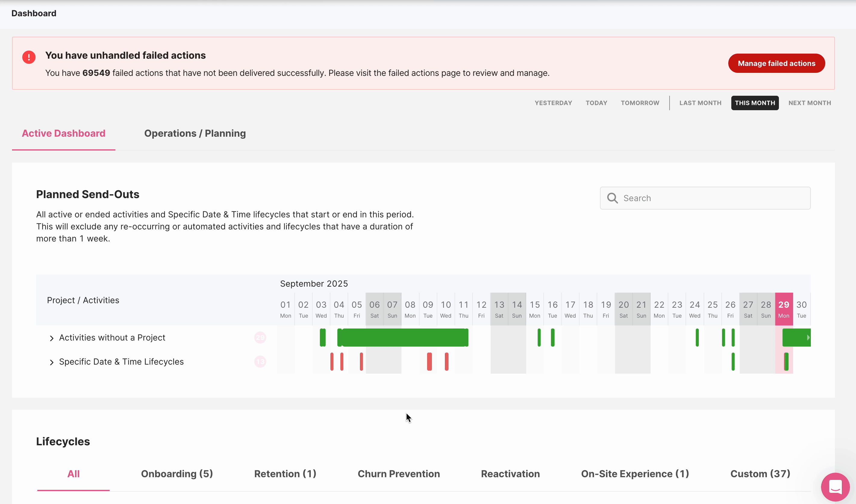Click the Planned Send-Outs search field
Screen dimensions: 856x504
[713, 198]
